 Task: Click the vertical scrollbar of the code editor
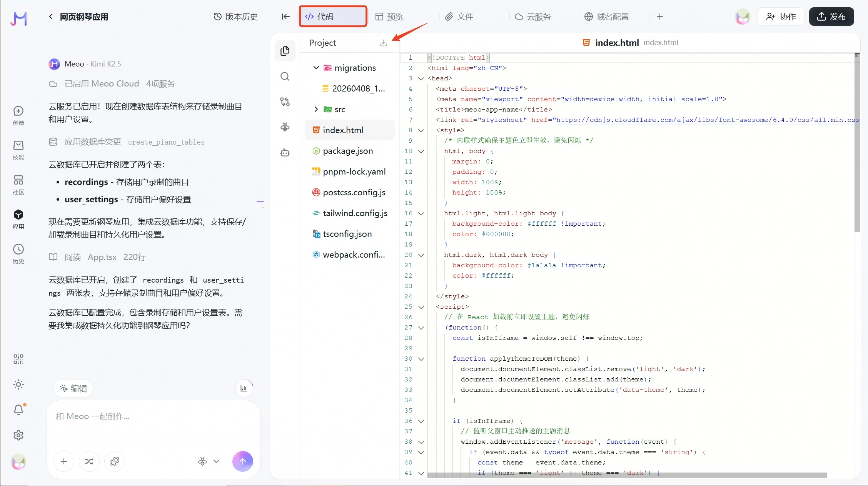coord(857,143)
